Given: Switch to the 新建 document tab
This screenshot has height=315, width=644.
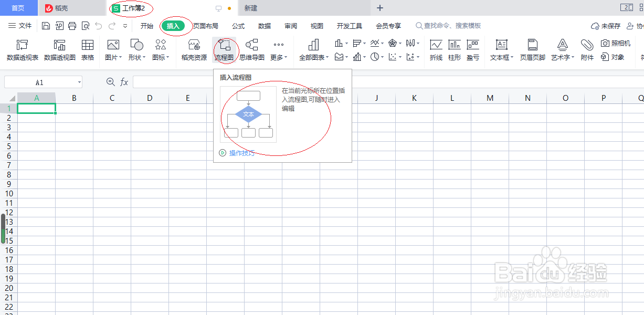Looking at the screenshot, I should [304, 8].
